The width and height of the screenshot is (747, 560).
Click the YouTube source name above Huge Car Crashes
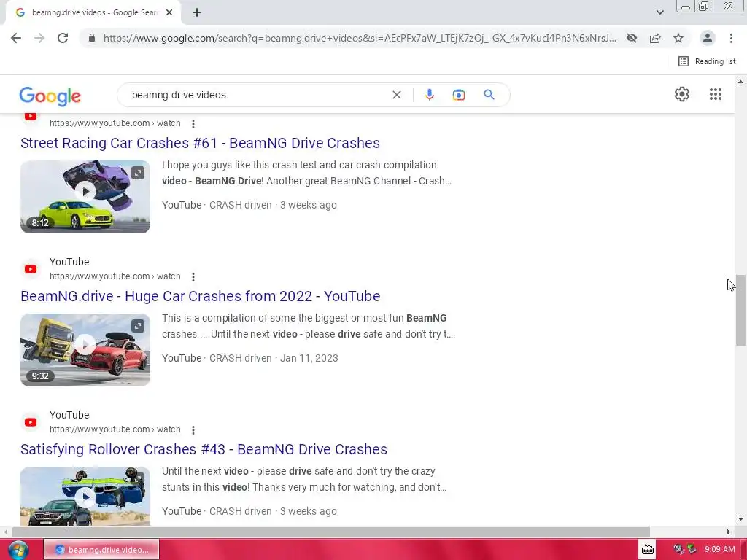[x=69, y=262]
